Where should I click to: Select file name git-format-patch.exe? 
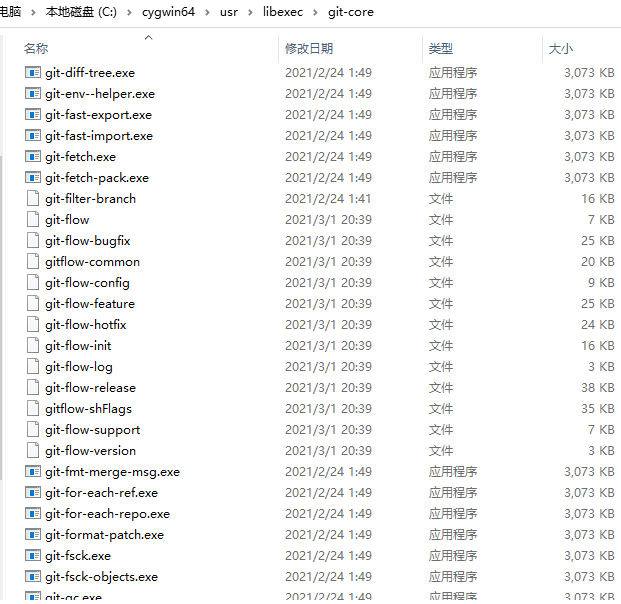point(105,535)
